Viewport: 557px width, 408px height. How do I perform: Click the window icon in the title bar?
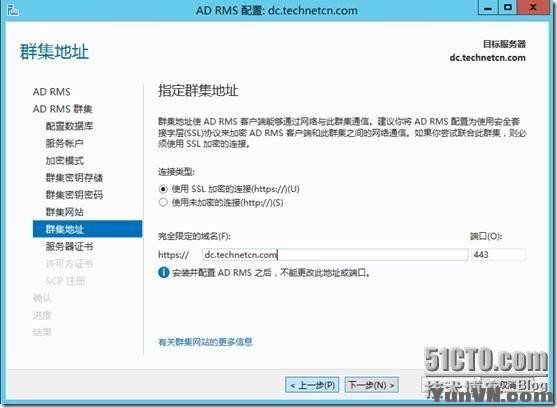pyautogui.click(x=12, y=10)
